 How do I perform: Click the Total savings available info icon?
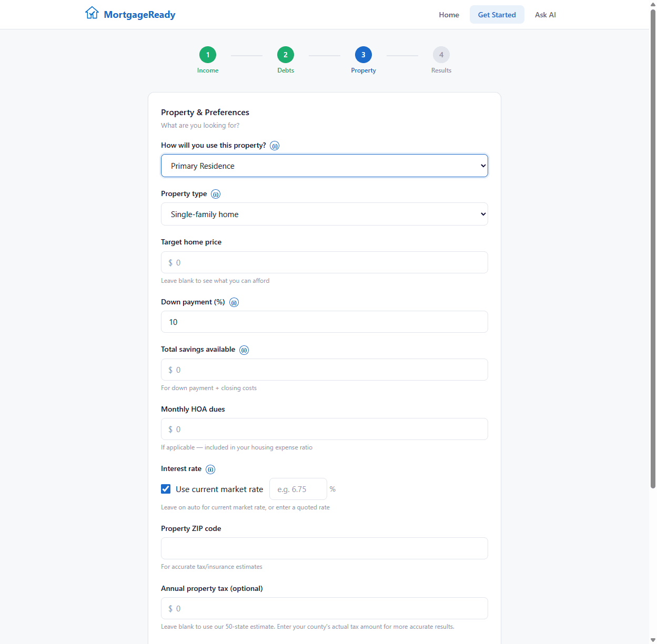point(244,350)
